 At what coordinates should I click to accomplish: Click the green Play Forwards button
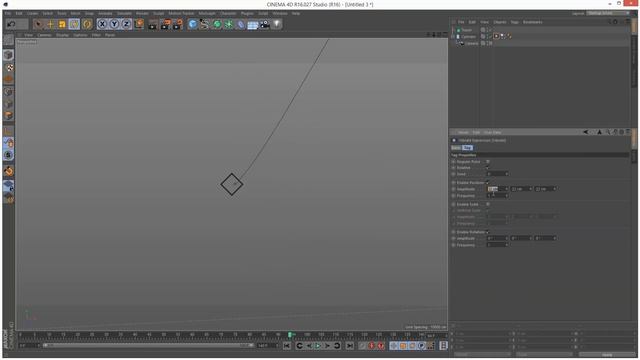point(318,346)
